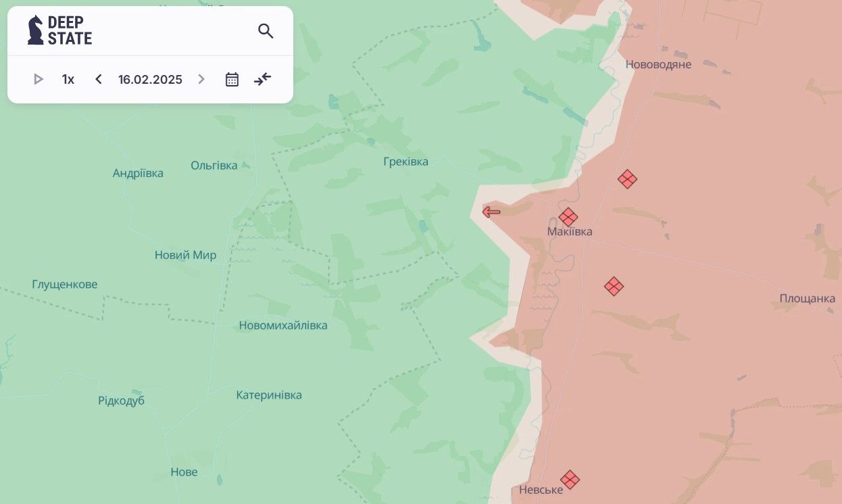Click the Глущенкове settlement label
The image size is (842, 504).
[65, 284]
